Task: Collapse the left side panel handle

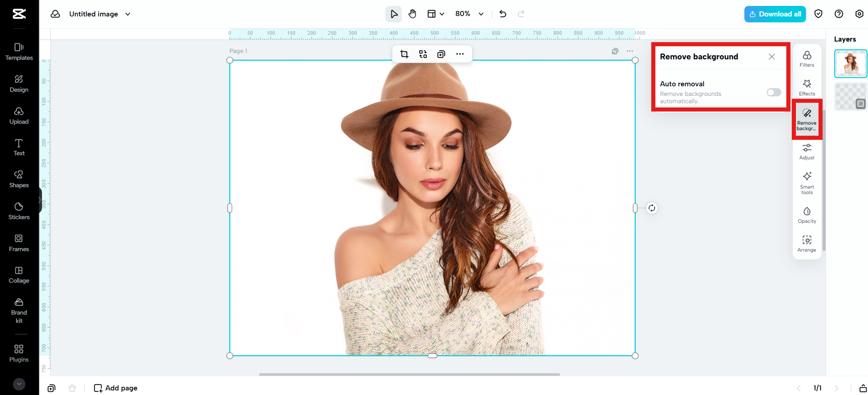Action: tap(40, 200)
